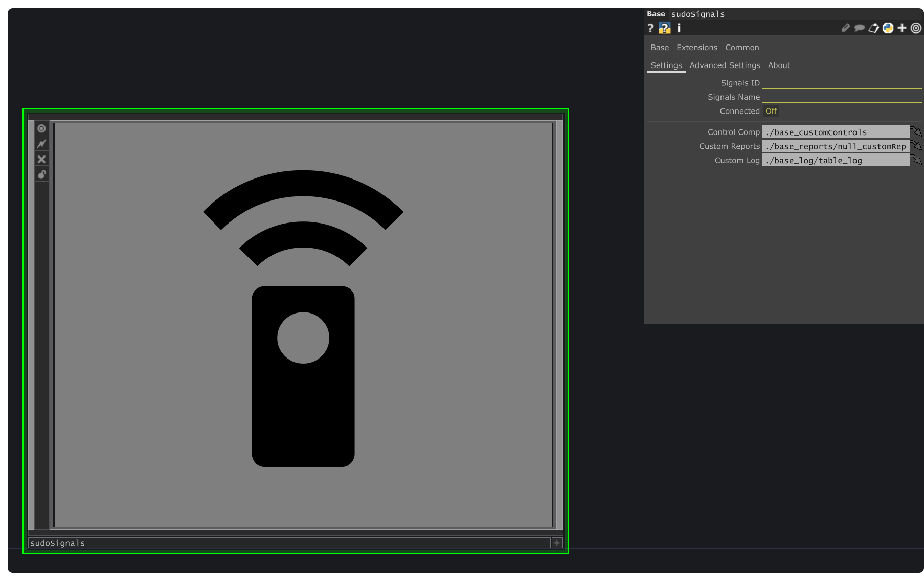This screenshot has height=581, width=924.
Task: Click the Custom Reports label
Action: tap(729, 146)
